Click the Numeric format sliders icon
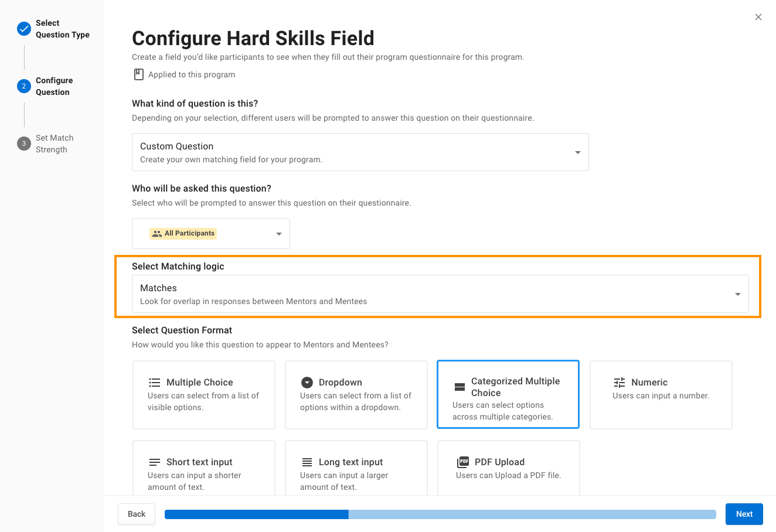Screen dimensions: 776x532 pos(620,383)
